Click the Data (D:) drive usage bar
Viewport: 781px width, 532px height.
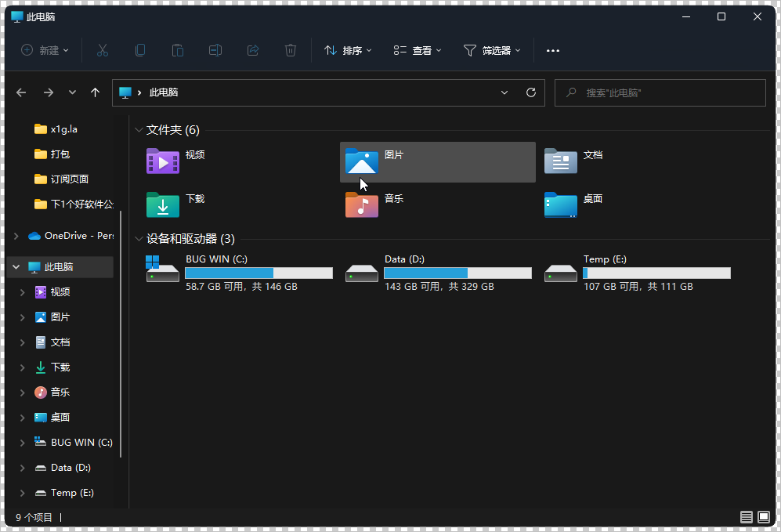click(x=457, y=273)
